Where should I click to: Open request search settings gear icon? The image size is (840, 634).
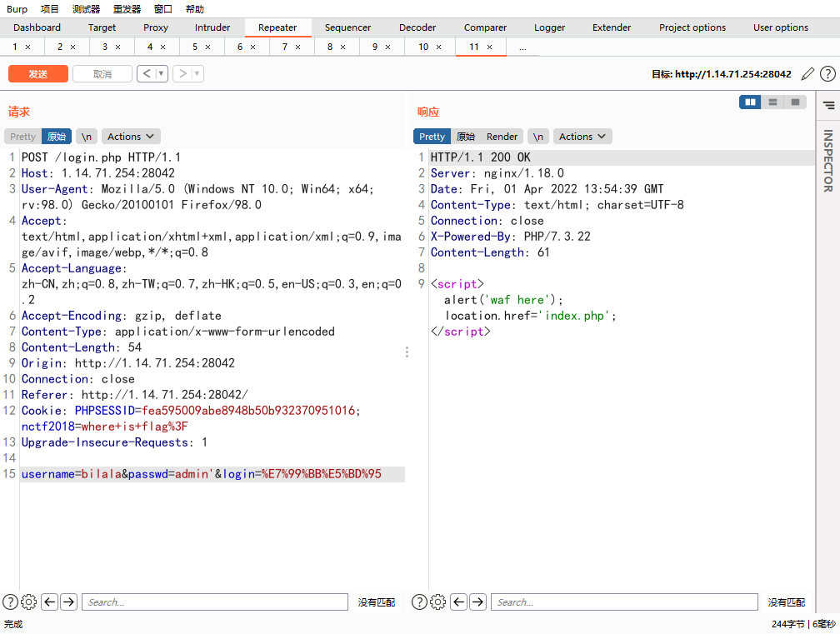click(29, 602)
